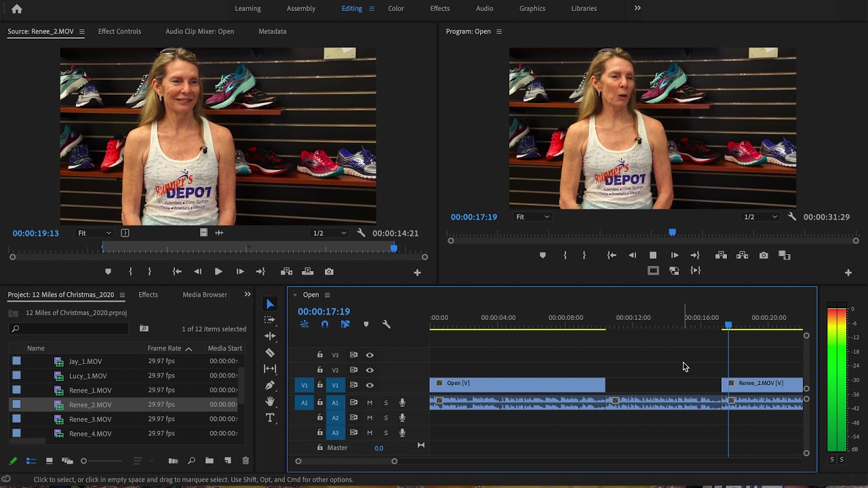Select the Type tool
Viewport: 868px width, 488px height.
click(270, 418)
